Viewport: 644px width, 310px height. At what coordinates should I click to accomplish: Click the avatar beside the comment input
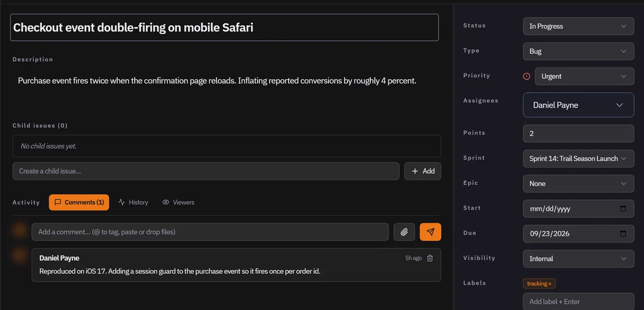coord(19,231)
